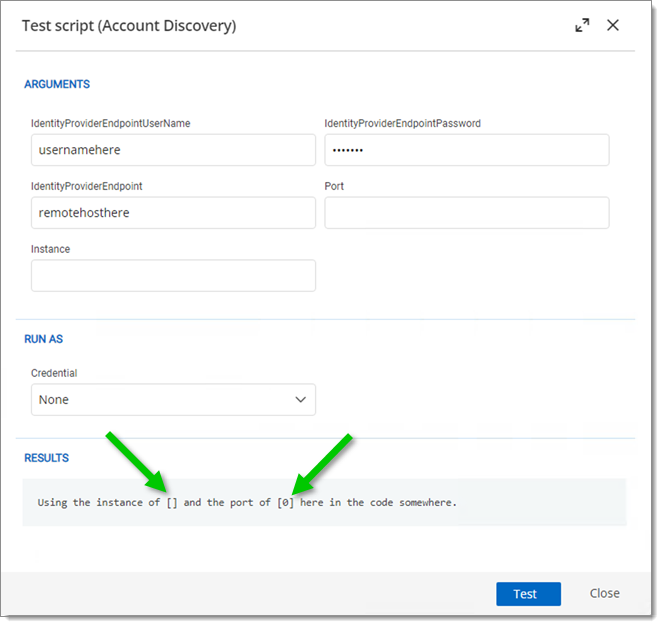Click into the empty Port field
662x627 pixels.
(467, 213)
